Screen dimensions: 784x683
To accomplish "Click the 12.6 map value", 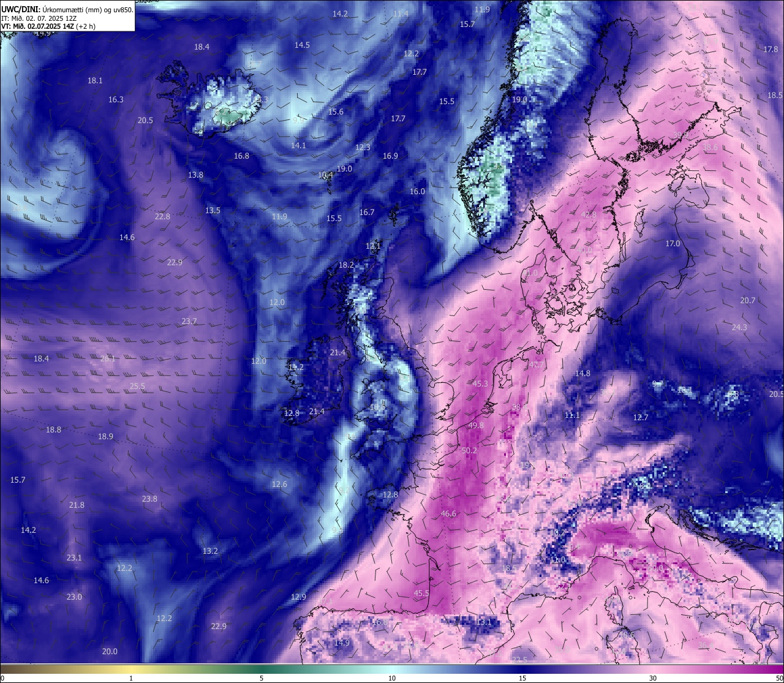I will coord(279,484).
